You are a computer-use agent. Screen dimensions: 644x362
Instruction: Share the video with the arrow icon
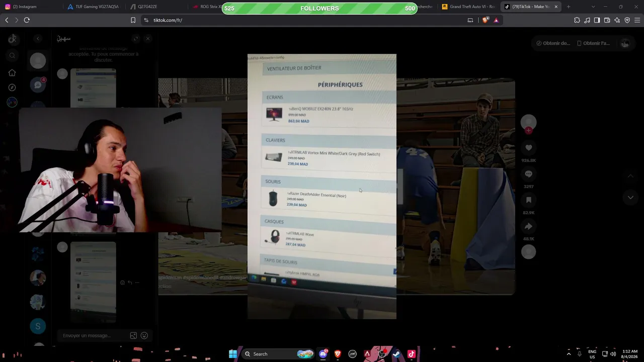(528, 226)
